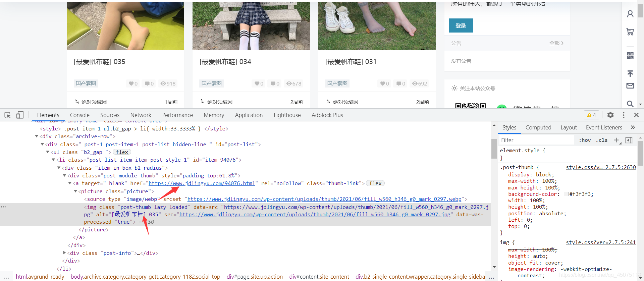Toggle the computed styles sidebar pane icon
Viewport: 644px width, 281px height.
click(x=629, y=140)
